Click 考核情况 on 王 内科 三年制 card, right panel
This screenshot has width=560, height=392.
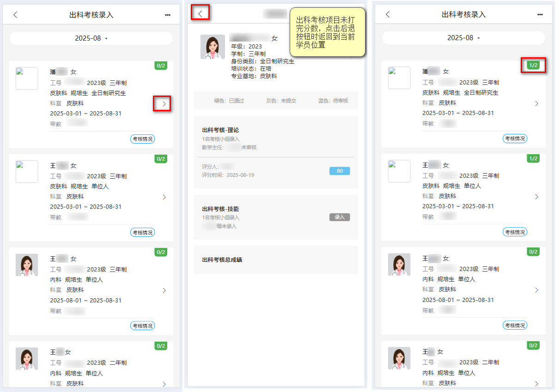[515, 325]
